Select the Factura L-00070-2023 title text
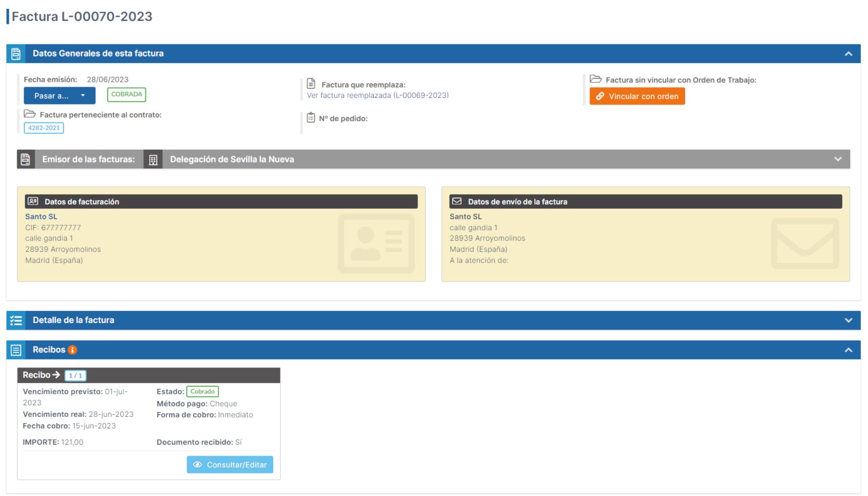This screenshot has width=868, height=496. click(82, 17)
